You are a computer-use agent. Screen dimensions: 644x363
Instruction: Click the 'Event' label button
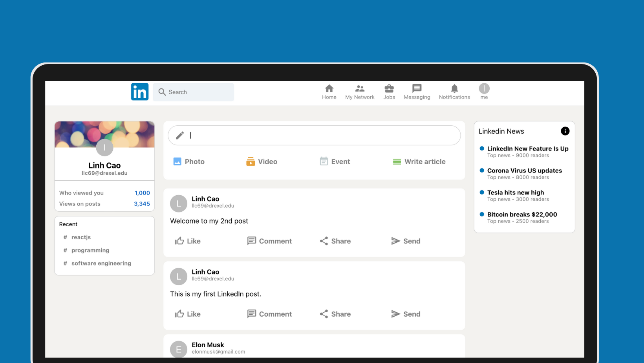pyautogui.click(x=340, y=161)
